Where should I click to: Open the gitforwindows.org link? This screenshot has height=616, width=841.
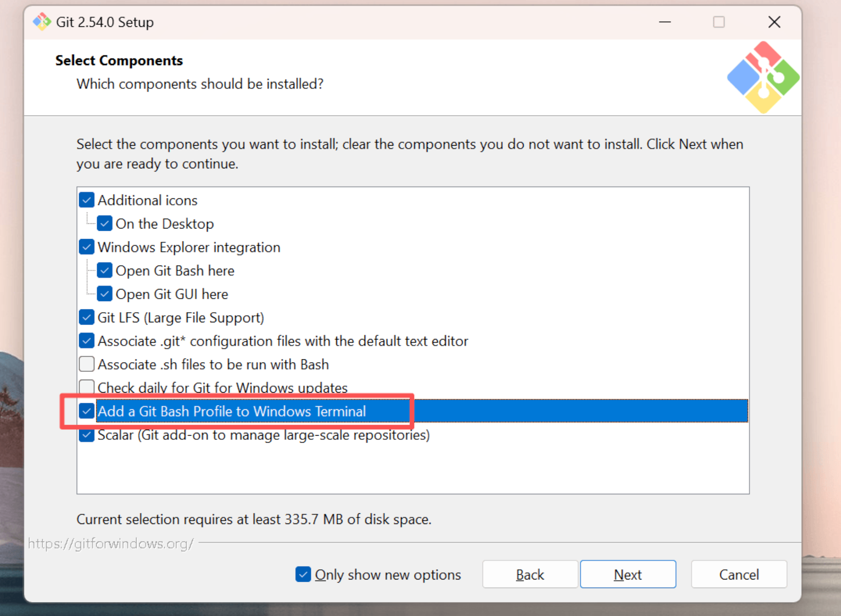pyautogui.click(x=111, y=543)
